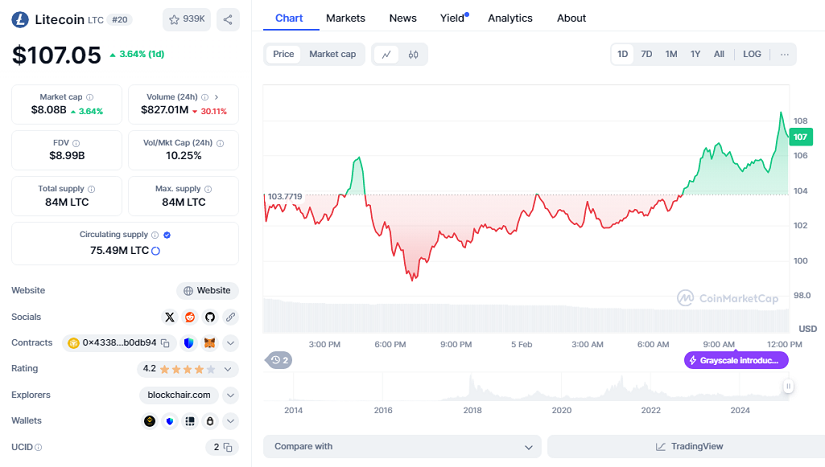Enable LOG scale on the chart
825x467 pixels.
click(752, 54)
